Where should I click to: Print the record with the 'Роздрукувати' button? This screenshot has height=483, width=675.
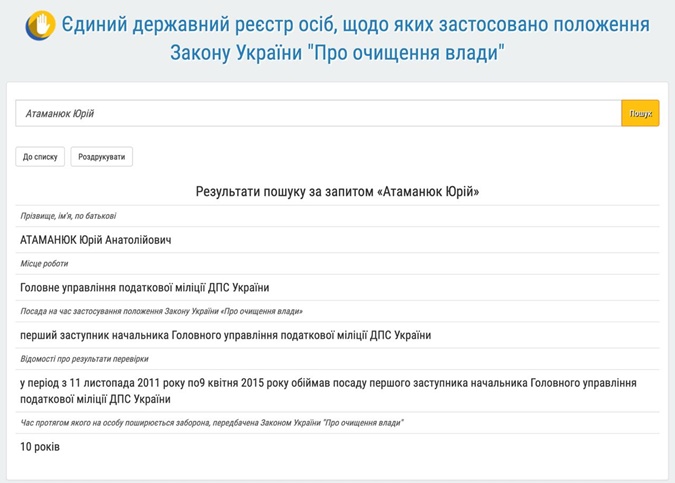click(102, 157)
